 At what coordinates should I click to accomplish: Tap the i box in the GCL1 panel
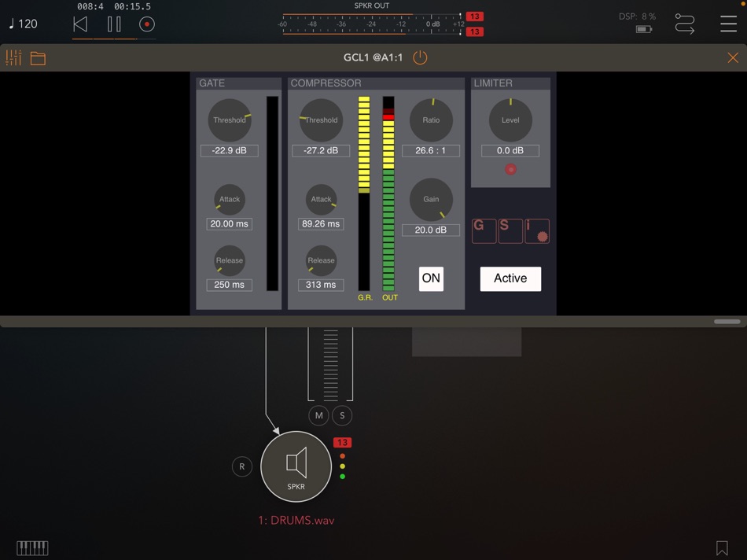537,230
